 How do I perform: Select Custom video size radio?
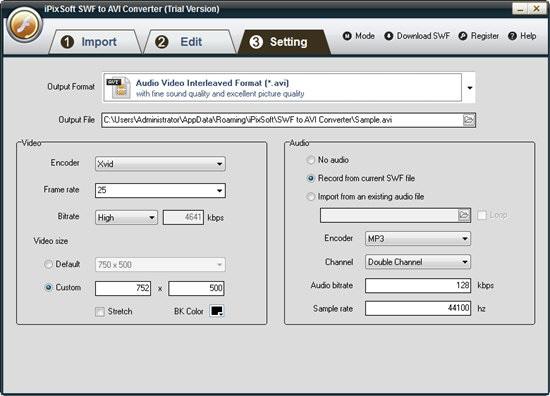tap(48, 288)
